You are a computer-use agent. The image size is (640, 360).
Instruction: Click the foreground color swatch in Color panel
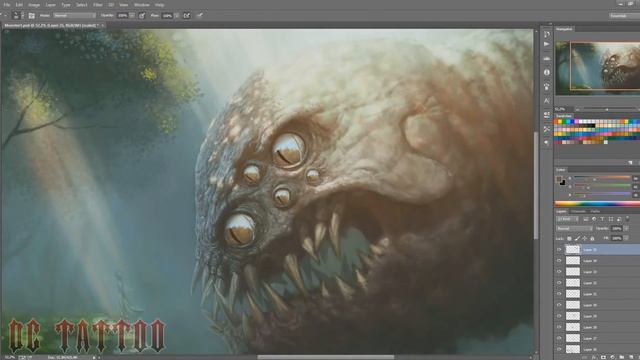(x=559, y=179)
